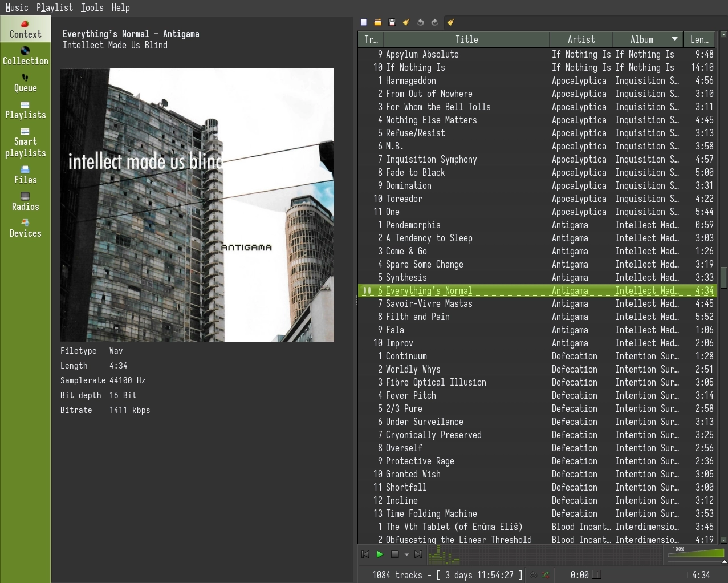The height and width of the screenshot is (583, 728).
Task: Open the Music menu
Action: (17, 7)
